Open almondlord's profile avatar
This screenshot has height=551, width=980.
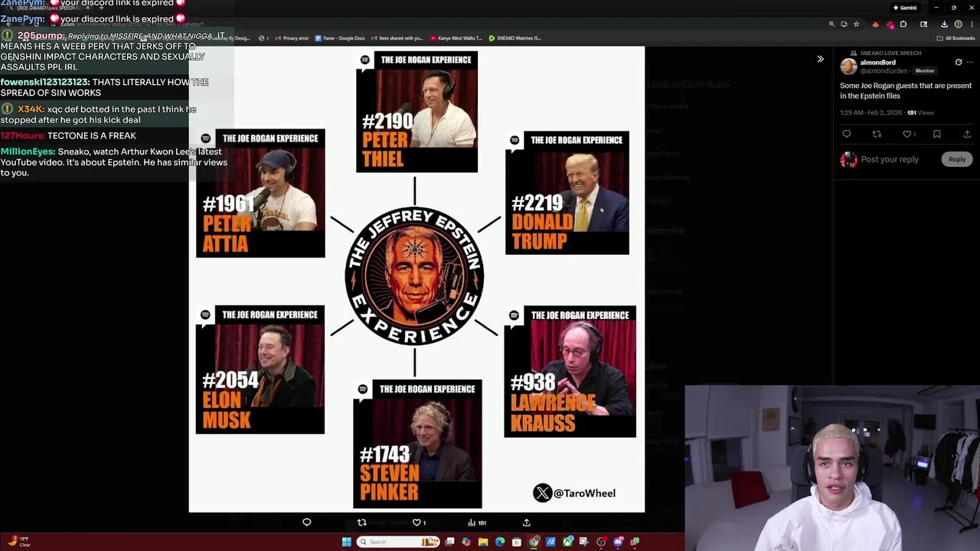coord(848,66)
